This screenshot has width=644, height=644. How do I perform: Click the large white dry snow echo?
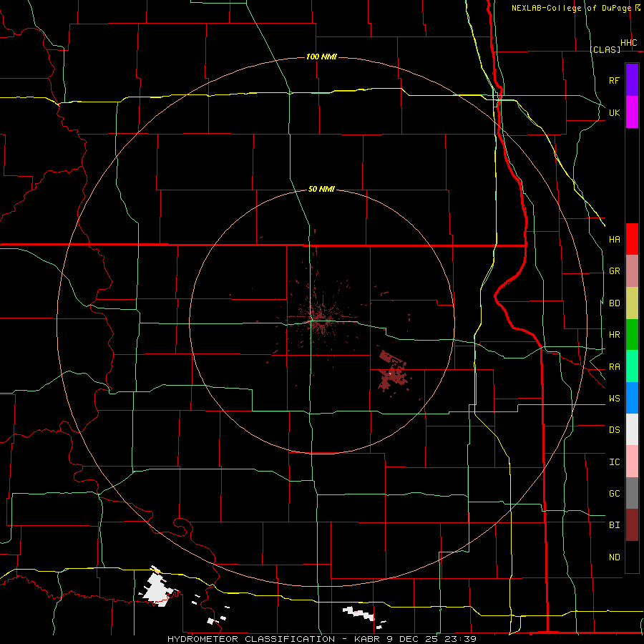[158, 587]
